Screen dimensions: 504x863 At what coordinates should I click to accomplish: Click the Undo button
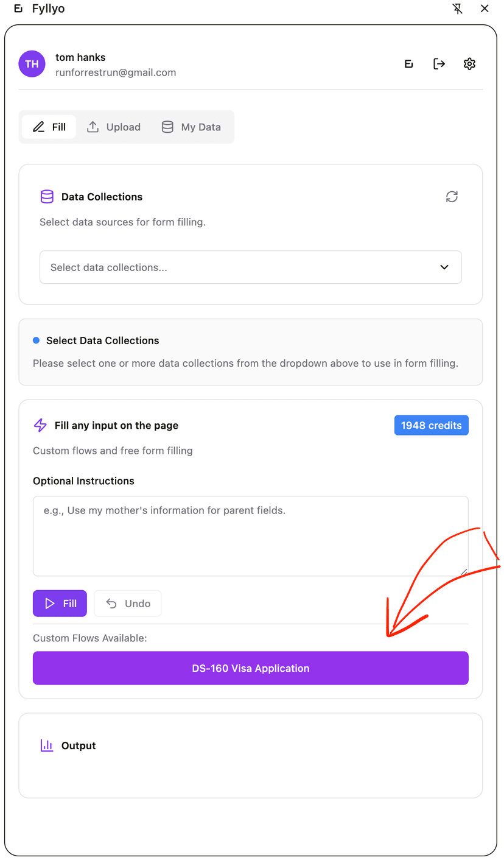click(x=127, y=604)
